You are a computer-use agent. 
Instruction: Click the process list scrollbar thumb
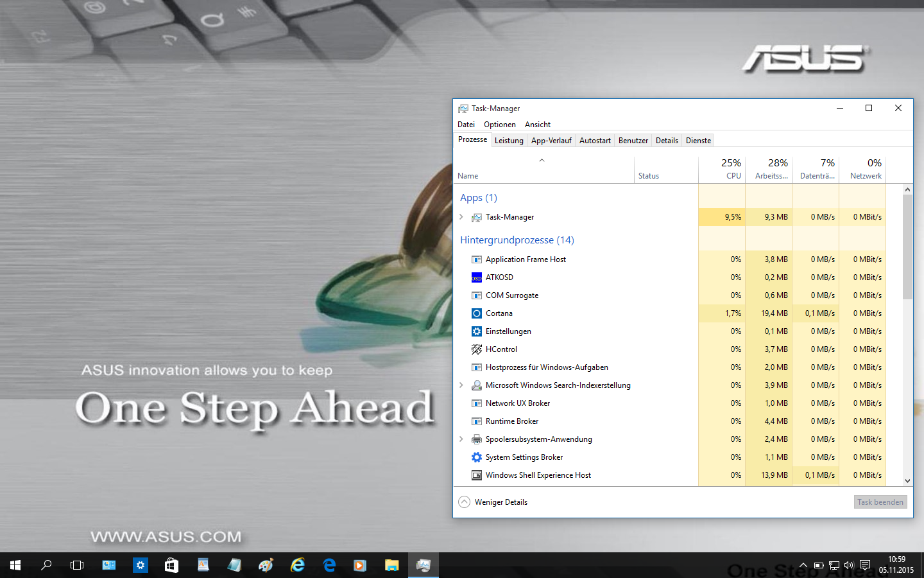click(907, 247)
